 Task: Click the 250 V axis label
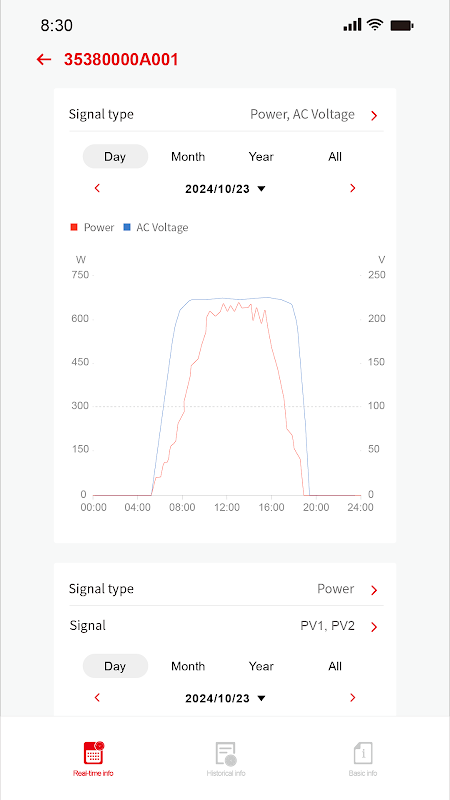click(377, 275)
